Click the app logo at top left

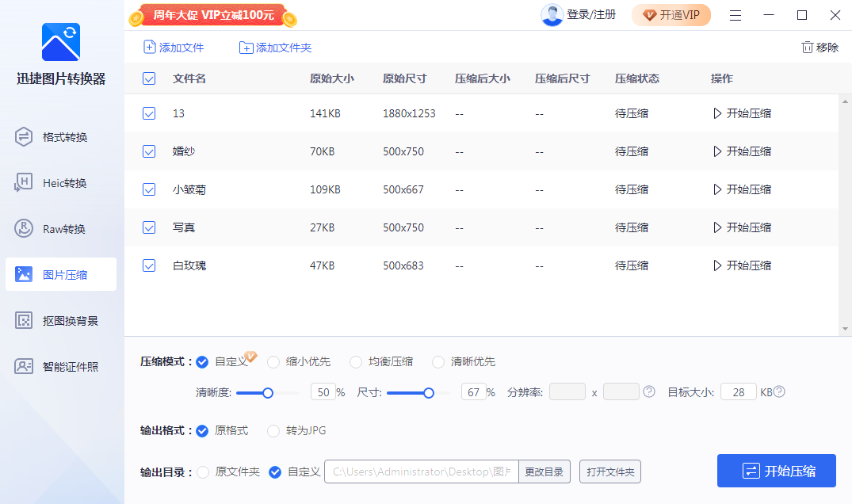point(60,42)
